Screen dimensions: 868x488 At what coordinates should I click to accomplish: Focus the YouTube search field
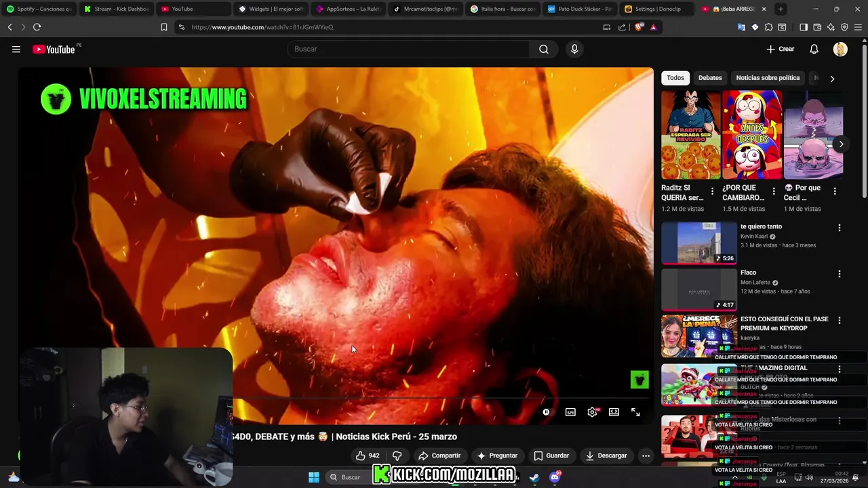point(408,49)
